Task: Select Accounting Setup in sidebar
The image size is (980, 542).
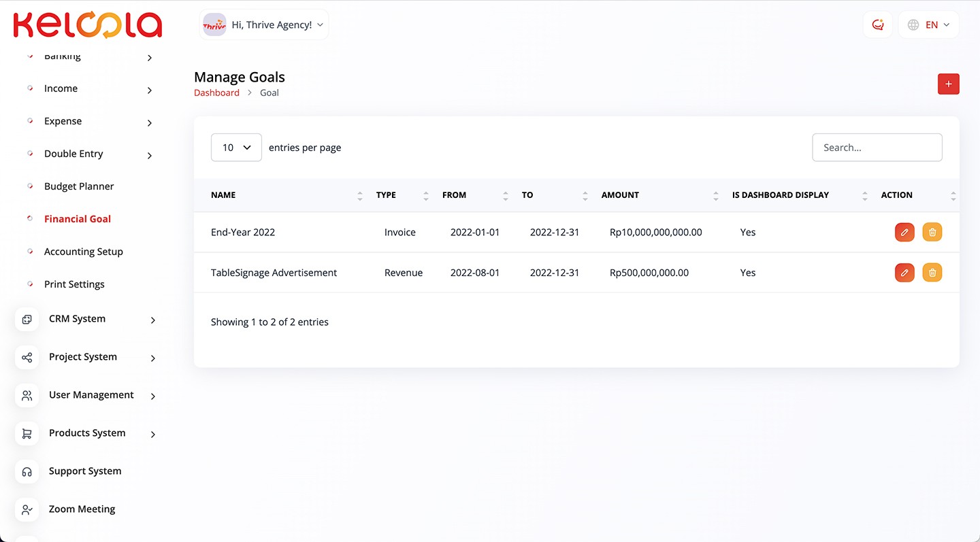Action: (83, 252)
